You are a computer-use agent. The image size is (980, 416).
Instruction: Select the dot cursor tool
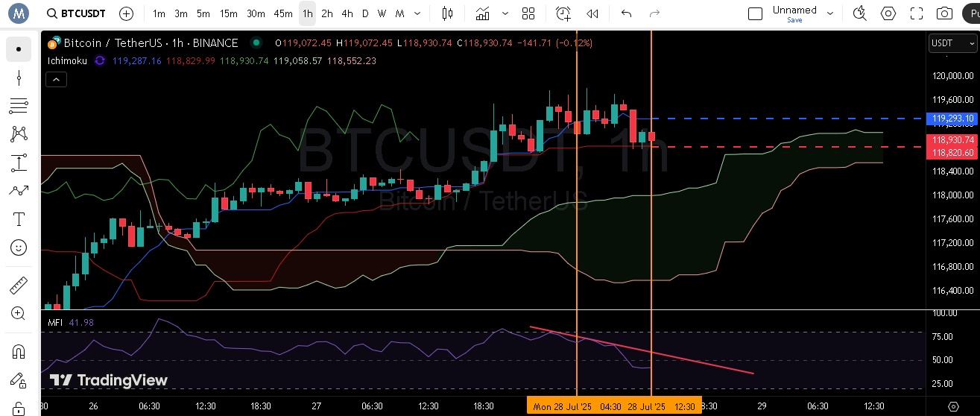19,49
